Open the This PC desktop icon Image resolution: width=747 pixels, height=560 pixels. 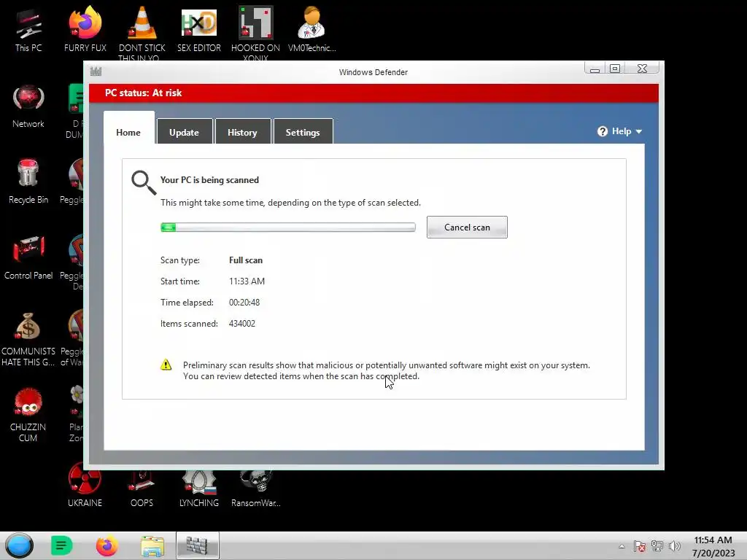tap(28, 30)
